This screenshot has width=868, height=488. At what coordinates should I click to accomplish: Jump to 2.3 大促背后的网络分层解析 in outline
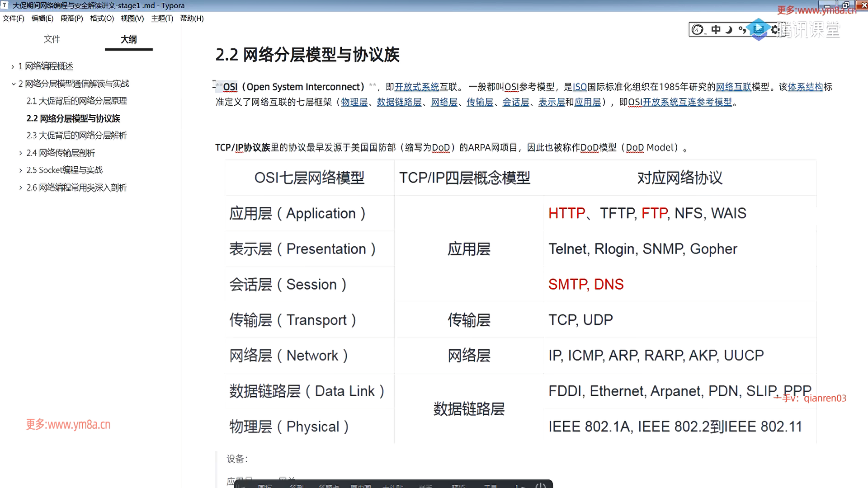point(76,136)
